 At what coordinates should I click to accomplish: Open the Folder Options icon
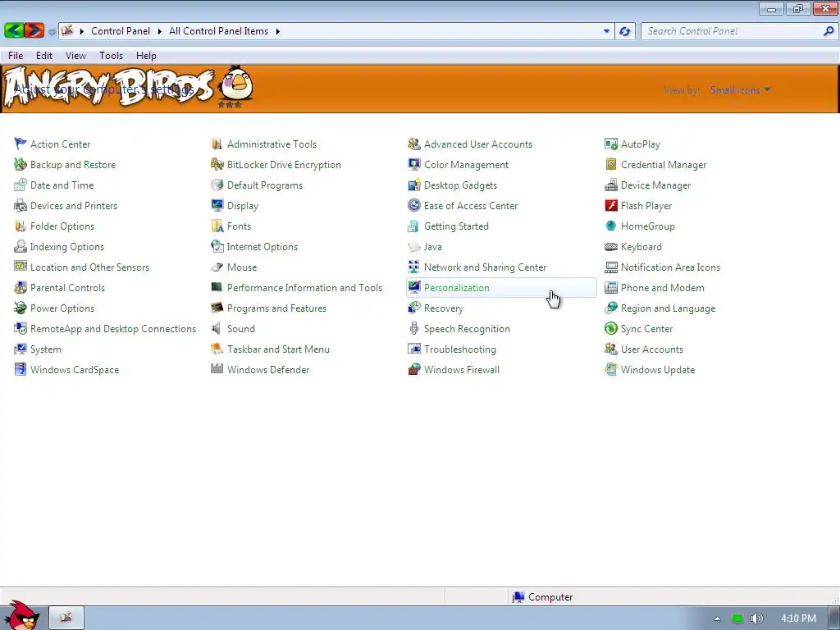(x=21, y=226)
